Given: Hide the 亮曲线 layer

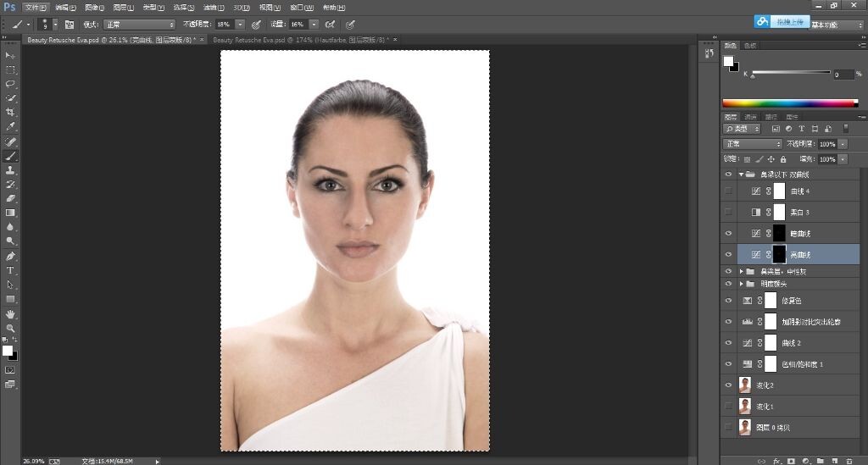Looking at the screenshot, I should pos(728,254).
